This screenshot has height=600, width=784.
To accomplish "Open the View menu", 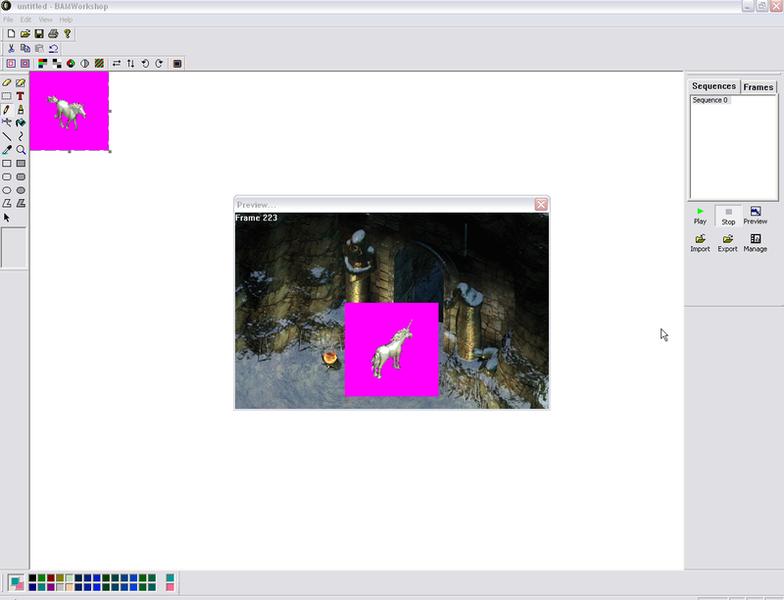I will [46, 20].
